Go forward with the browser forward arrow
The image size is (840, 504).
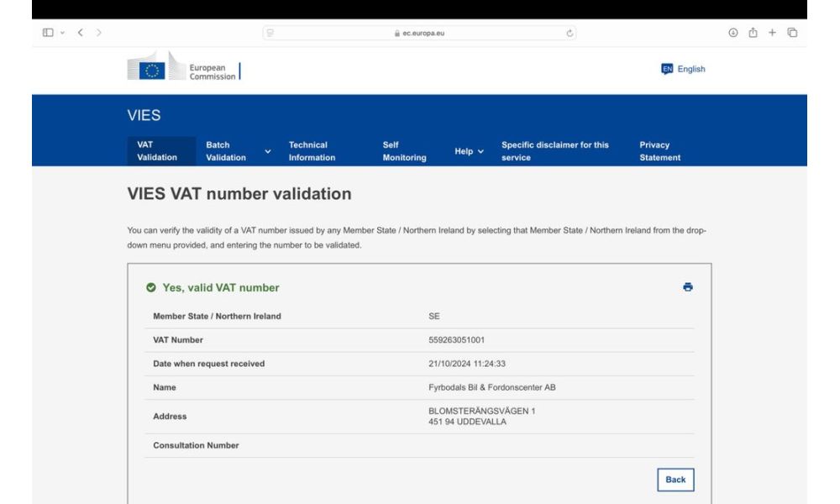click(x=99, y=33)
